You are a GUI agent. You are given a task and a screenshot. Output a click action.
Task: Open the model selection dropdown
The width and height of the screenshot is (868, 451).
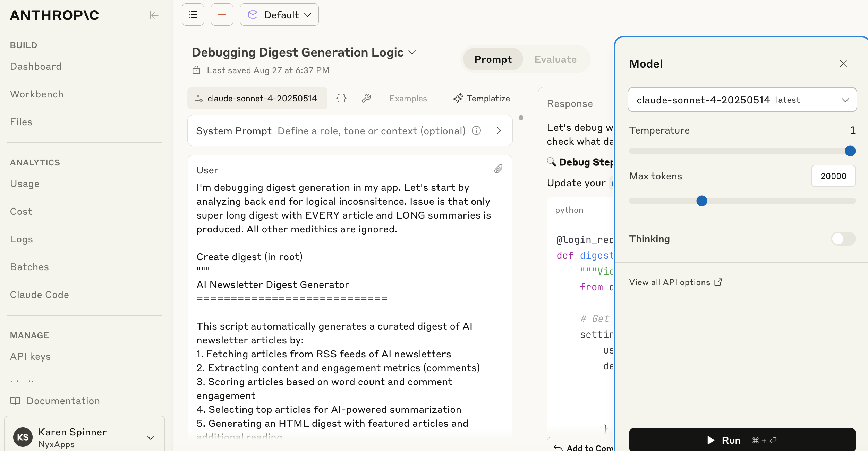pos(742,100)
